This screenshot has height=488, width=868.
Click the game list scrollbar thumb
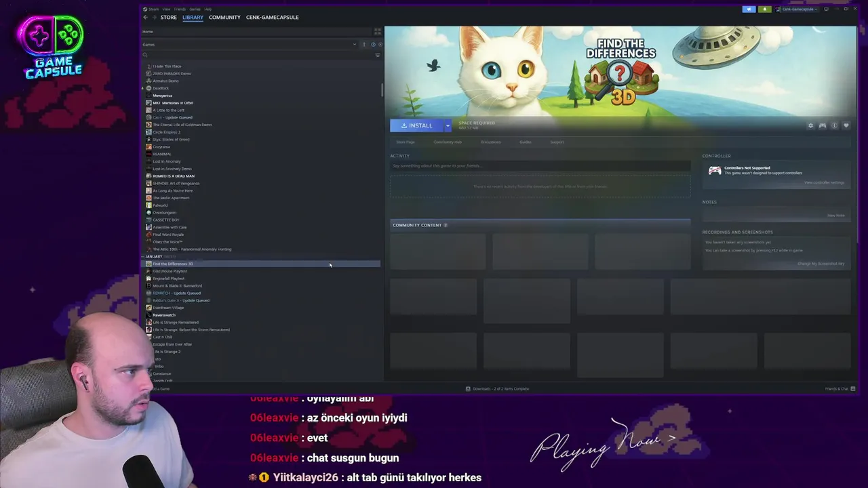(382, 90)
